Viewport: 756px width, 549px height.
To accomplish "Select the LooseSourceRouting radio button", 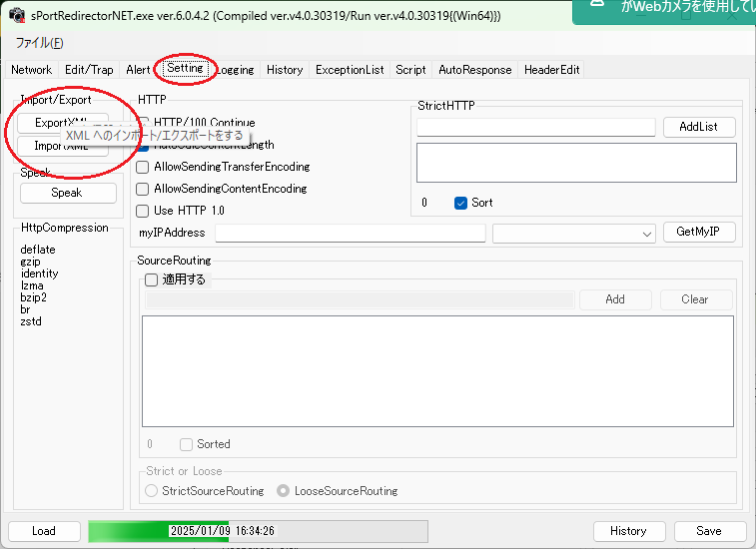I will (x=283, y=491).
